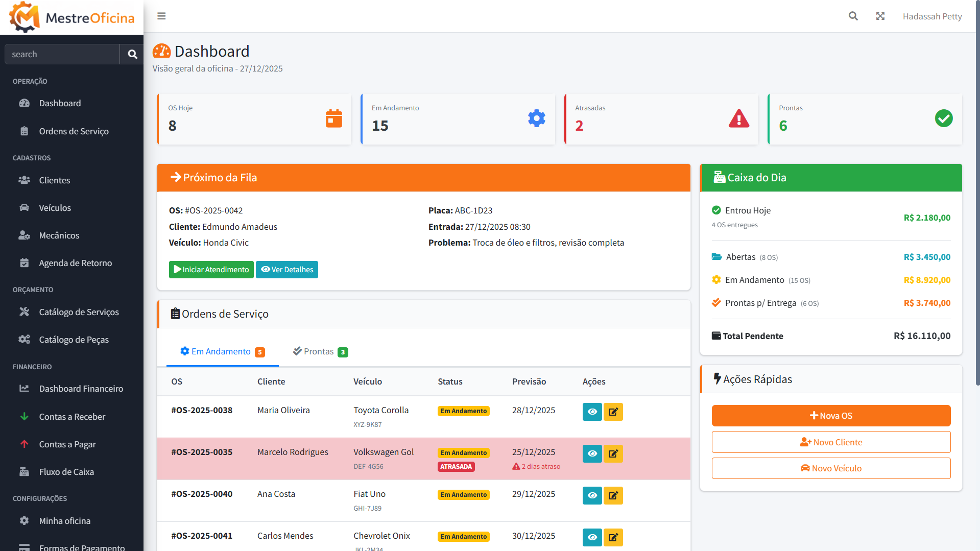
Task: Edit order OS-2025-0035 with pencil icon
Action: point(613,453)
